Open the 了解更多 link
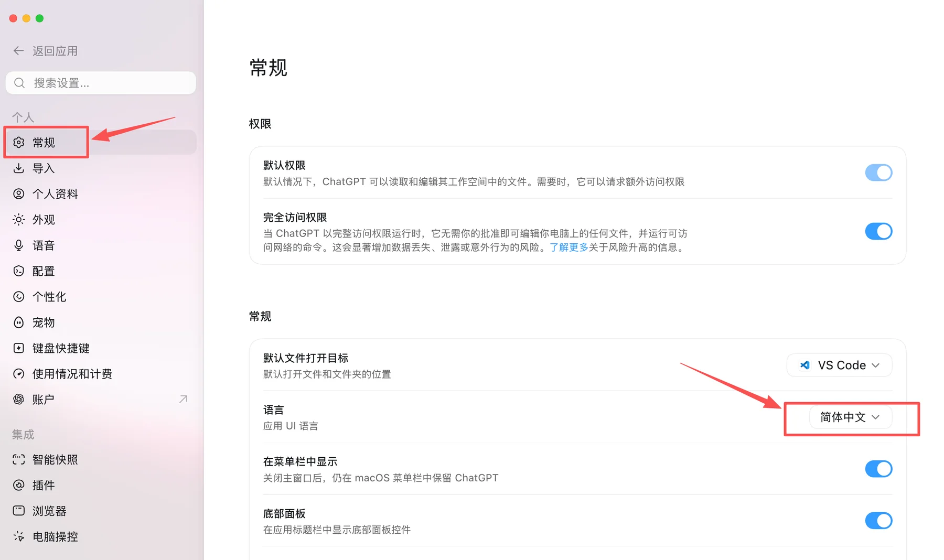The image size is (944, 560). (x=568, y=247)
